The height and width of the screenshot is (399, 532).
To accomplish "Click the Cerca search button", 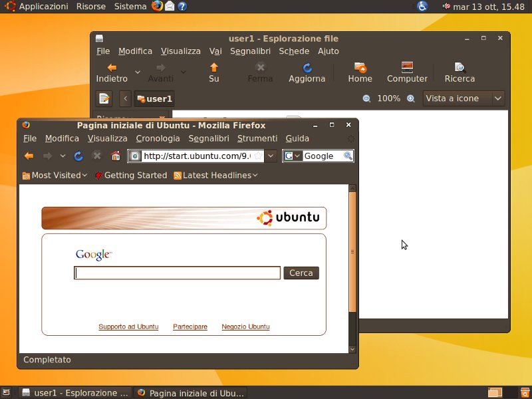I will point(301,273).
